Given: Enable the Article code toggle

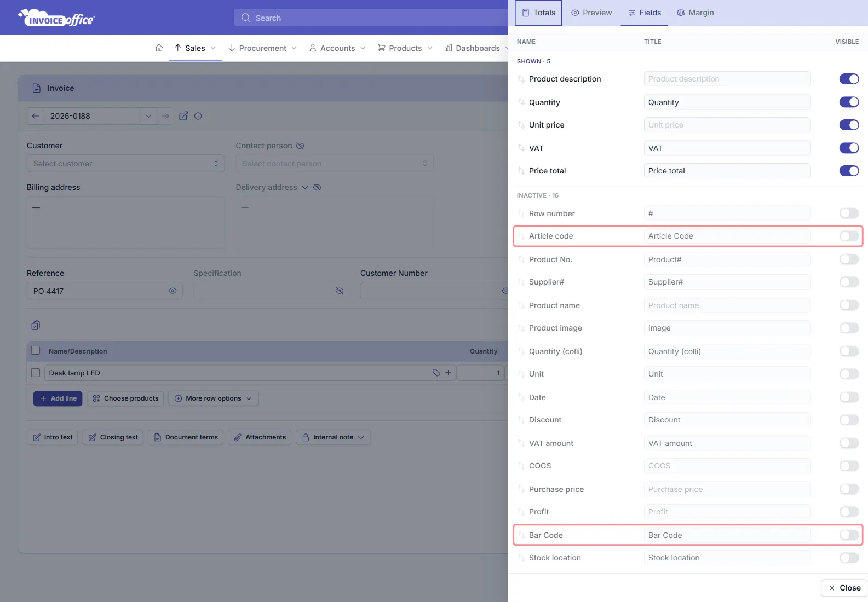Looking at the screenshot, I should [x=849, y=236].
